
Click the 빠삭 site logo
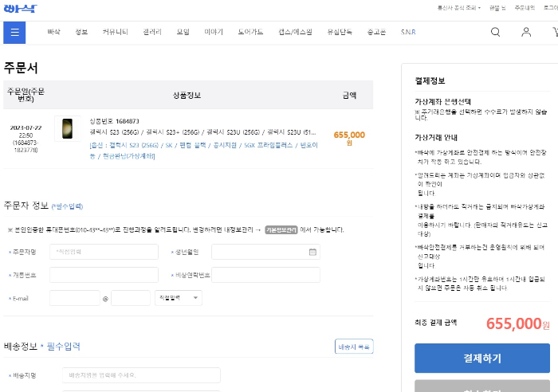[20, 8]
